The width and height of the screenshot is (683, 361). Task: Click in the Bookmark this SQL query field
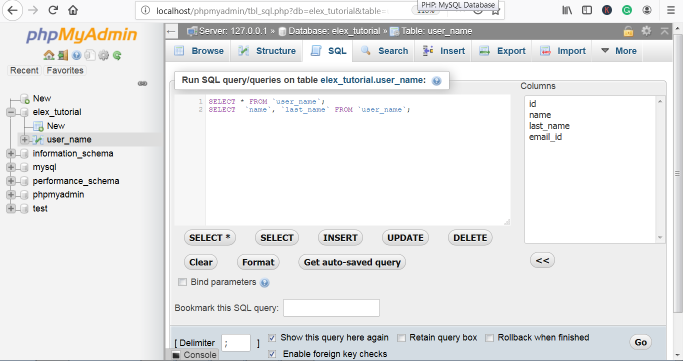click(x=331, y=308)
